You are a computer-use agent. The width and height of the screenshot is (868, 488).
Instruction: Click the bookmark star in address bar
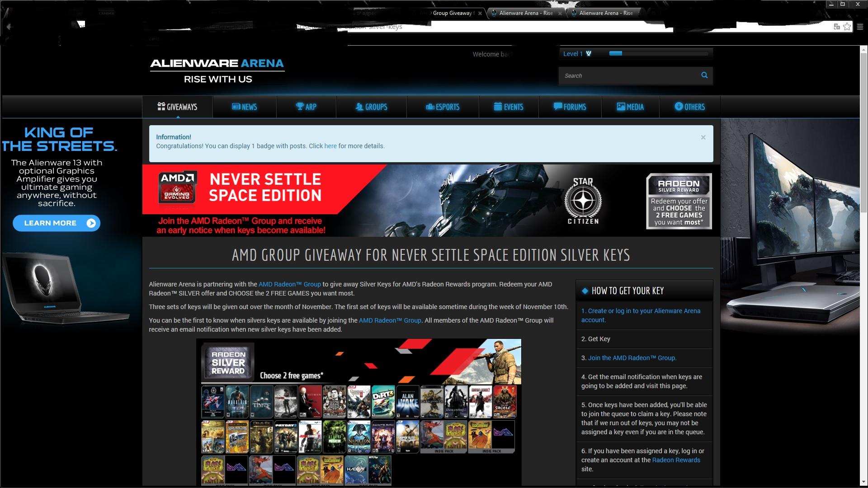point(847,27)
